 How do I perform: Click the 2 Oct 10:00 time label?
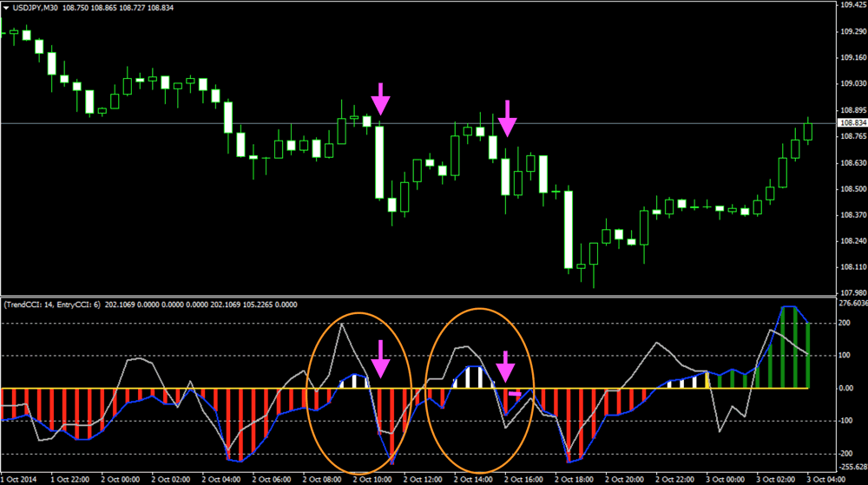click(x=372, y=480)
